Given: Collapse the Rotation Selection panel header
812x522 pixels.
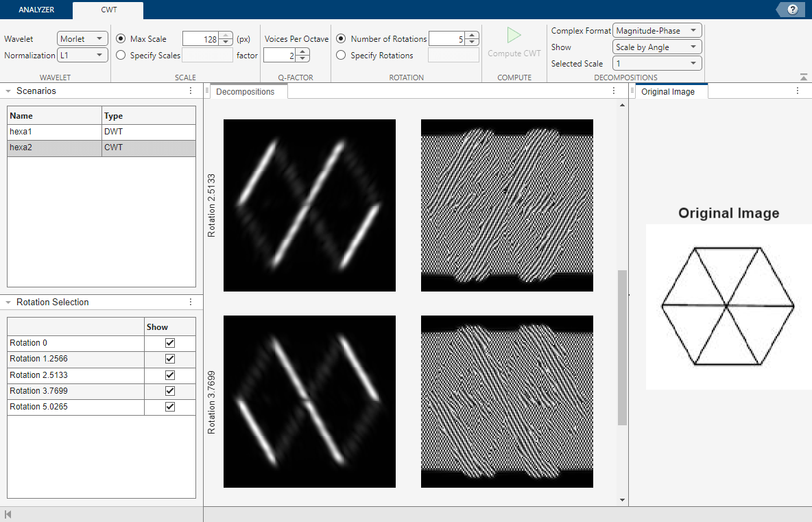Looking at the screenshot, I should [x=10, y=302].
